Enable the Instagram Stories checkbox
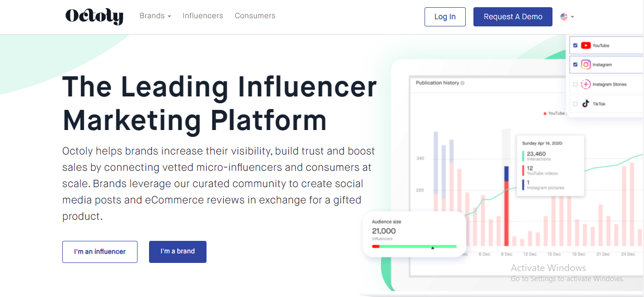This screenshot has width=644, height=297. 575,84
